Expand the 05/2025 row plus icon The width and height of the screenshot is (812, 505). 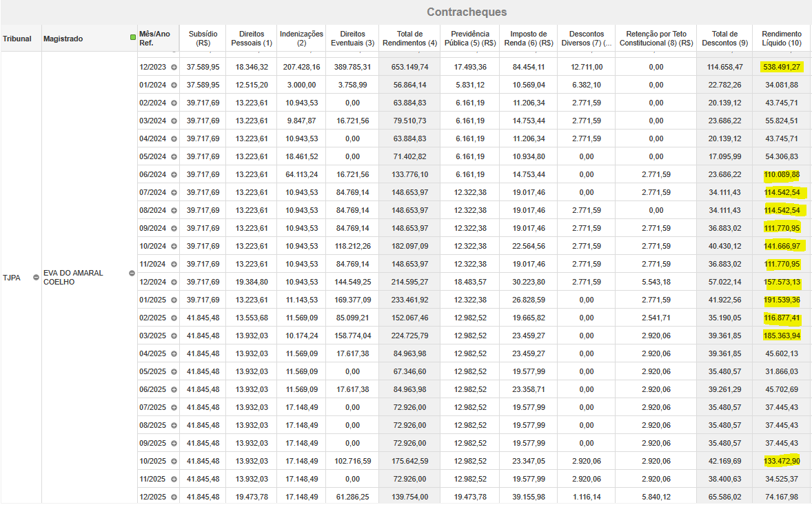(x=174, y=371)
